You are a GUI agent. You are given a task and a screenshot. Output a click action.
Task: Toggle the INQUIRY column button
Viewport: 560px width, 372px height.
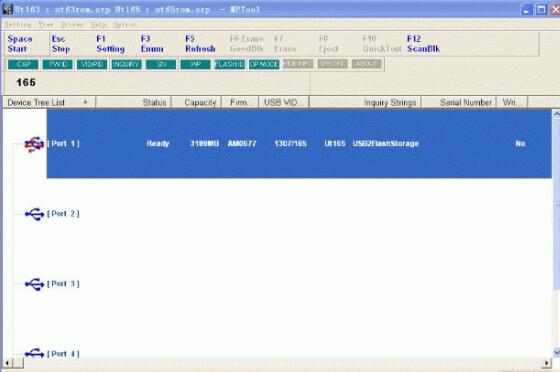pos(126,65)
